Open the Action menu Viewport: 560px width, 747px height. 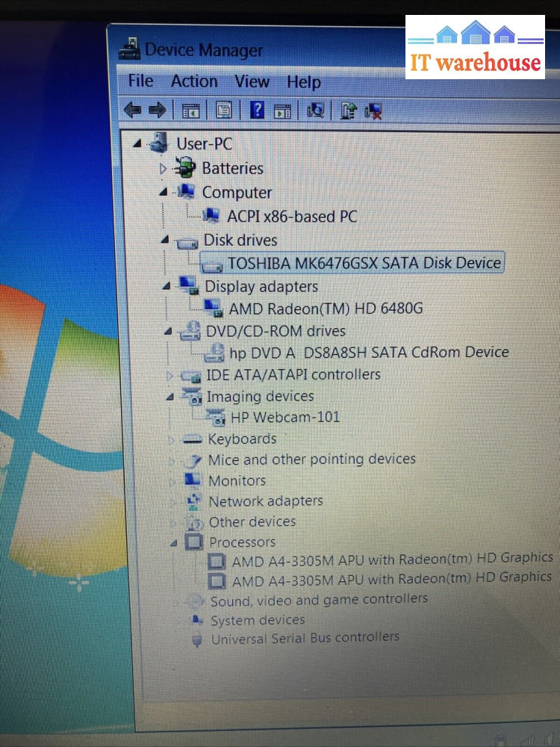[194, 81]
